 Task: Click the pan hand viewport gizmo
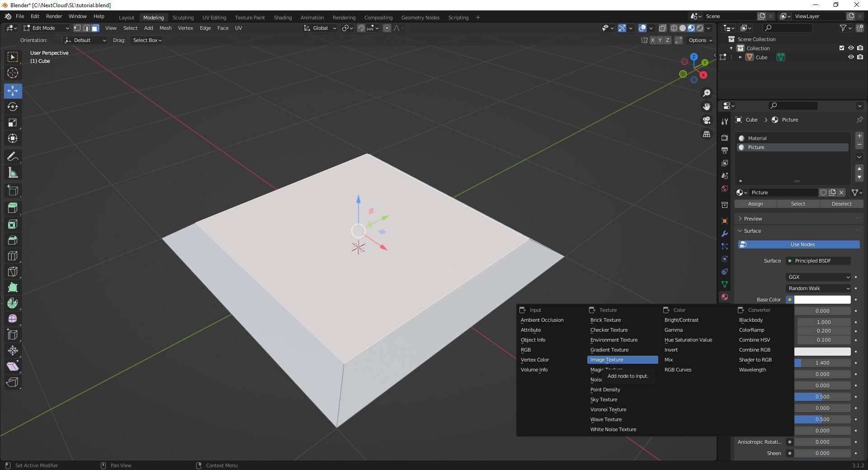(707, 107)
